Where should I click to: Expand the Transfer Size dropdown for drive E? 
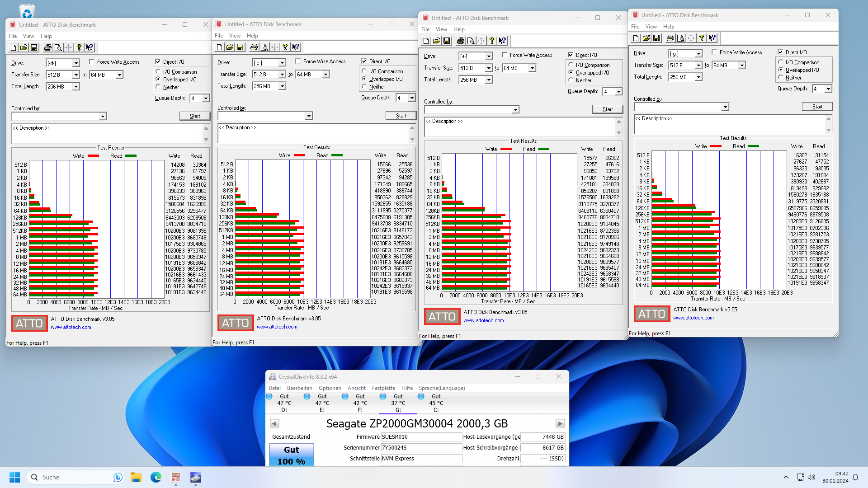coord(283,74)
